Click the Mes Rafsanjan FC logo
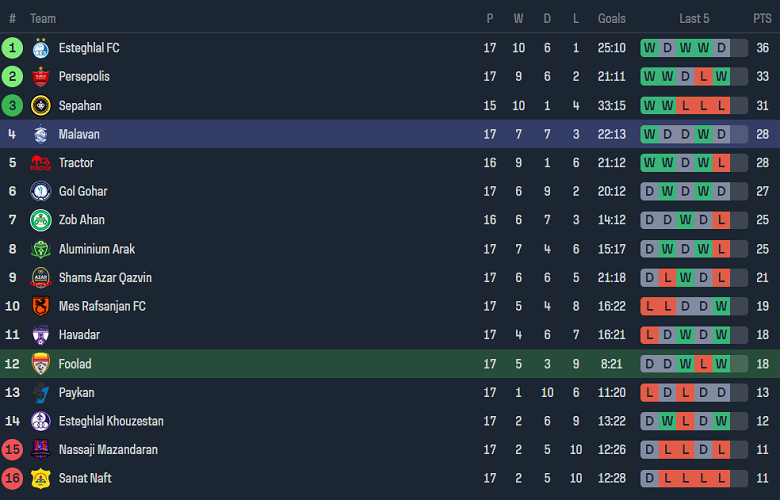780x500 pixels. (40, 306)
